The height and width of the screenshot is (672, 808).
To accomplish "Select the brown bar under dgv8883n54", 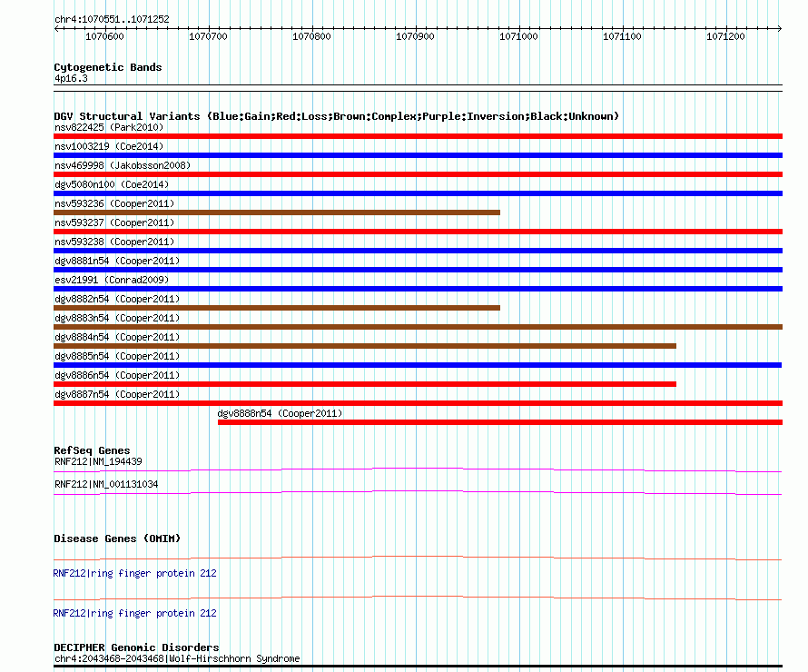I will pyautogui.click(x=418, y=327).
